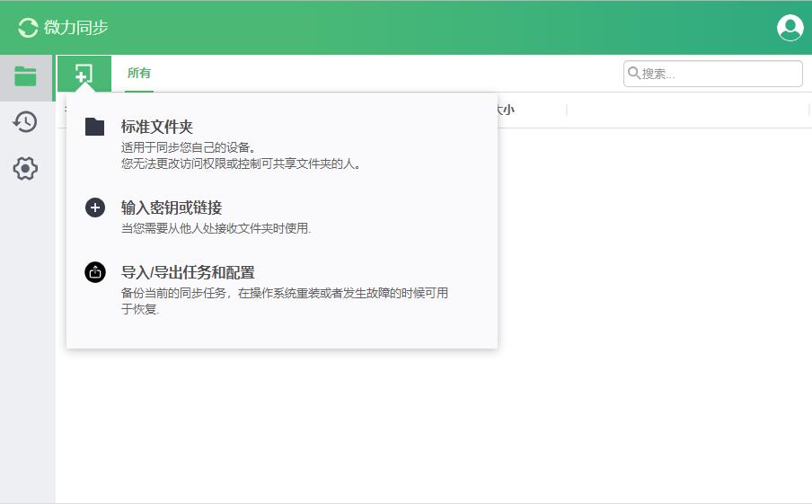Image resolution: width=812 pixels, height=504 pixels.
Task: Click into the 搜索 search field
Action: pyautogui.click(x=712, y=74)
